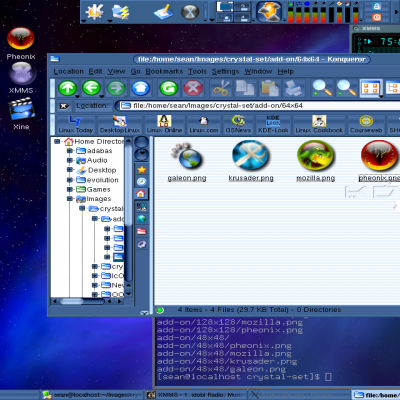Open the Settings menu
Screen dimensions: 400x400
(x=225, y=71)
